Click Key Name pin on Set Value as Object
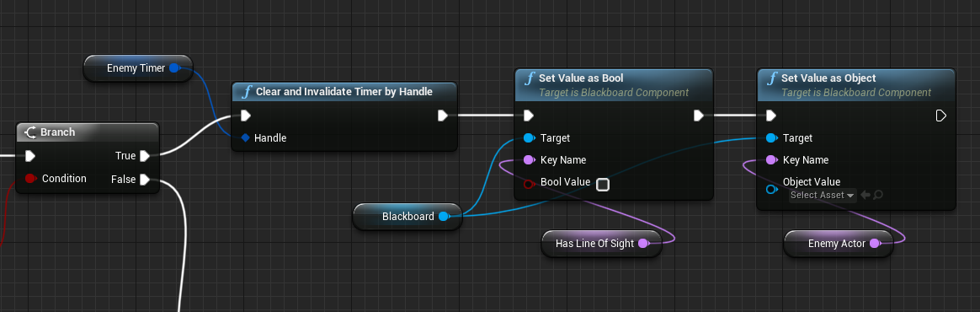The image size is (980, 312). coord(771,159)
